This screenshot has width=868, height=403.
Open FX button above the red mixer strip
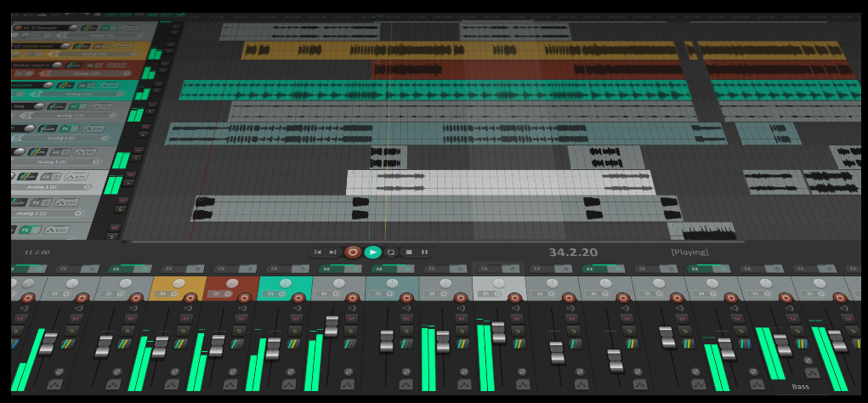pos(225,269)
